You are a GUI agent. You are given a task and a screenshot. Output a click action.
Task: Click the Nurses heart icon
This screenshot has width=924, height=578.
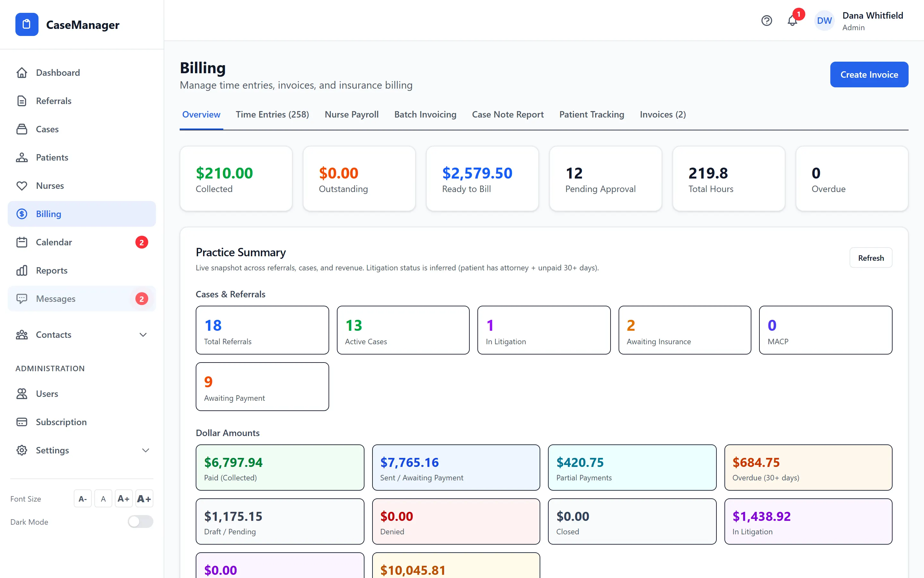[22, 186]
